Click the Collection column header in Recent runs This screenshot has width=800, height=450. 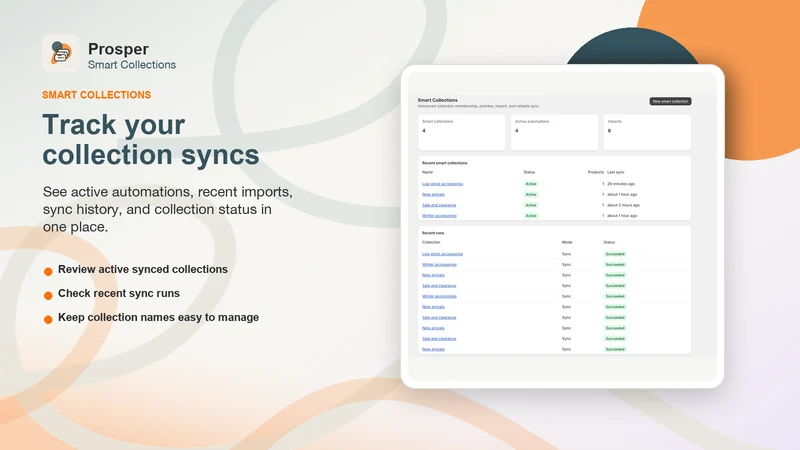point(431,242)
